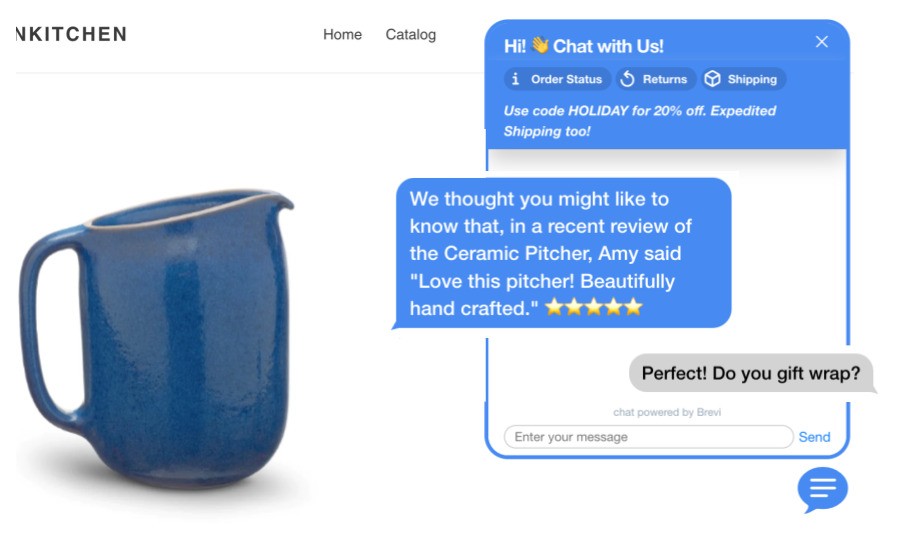Click the five-star rating in review

[593, 308]
